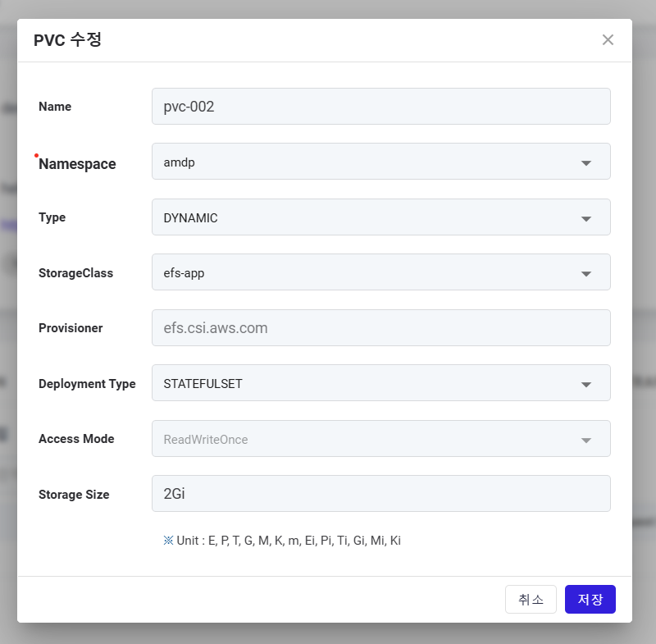Expand Deployment Type dropdown showing STATEFULSET
The image size is (656, 644).
(380, 383)
